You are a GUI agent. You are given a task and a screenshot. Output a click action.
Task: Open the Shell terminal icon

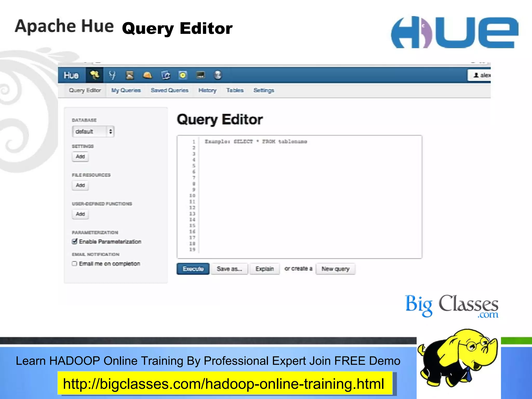tap(201, 75)
